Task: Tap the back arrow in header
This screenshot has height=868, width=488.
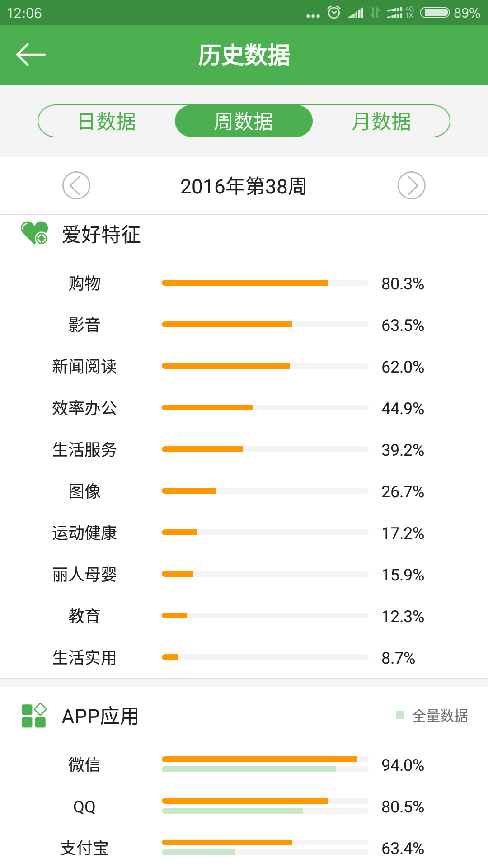Action: 31,55
